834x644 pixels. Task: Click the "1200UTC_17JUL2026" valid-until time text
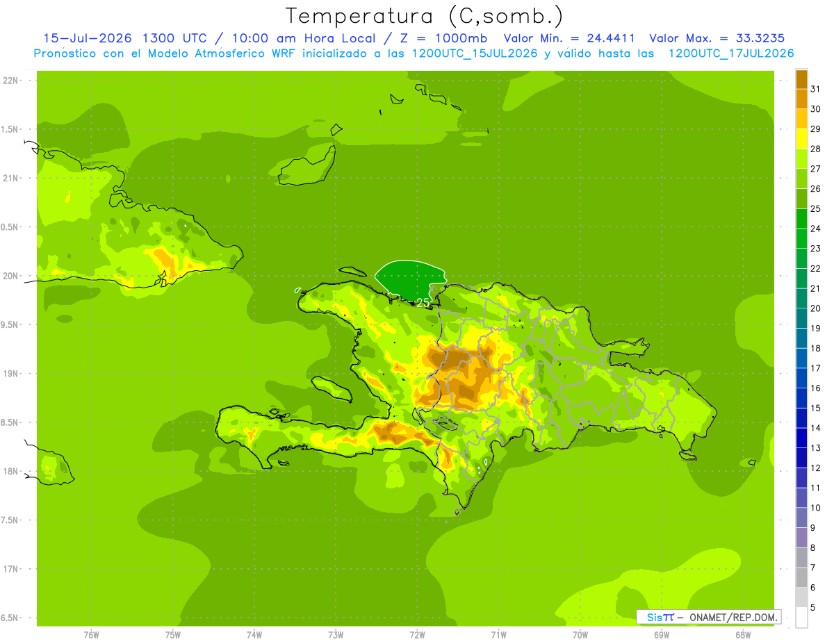pos(731,53)
